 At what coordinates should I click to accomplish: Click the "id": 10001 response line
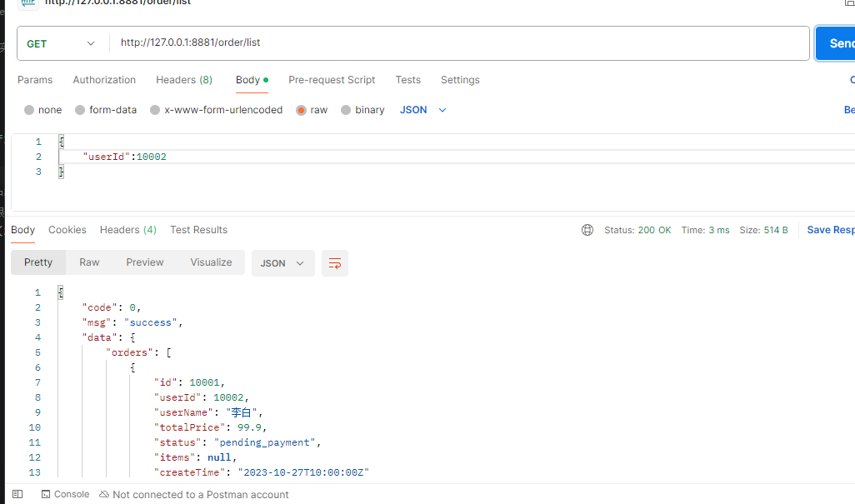coord(190,382)
